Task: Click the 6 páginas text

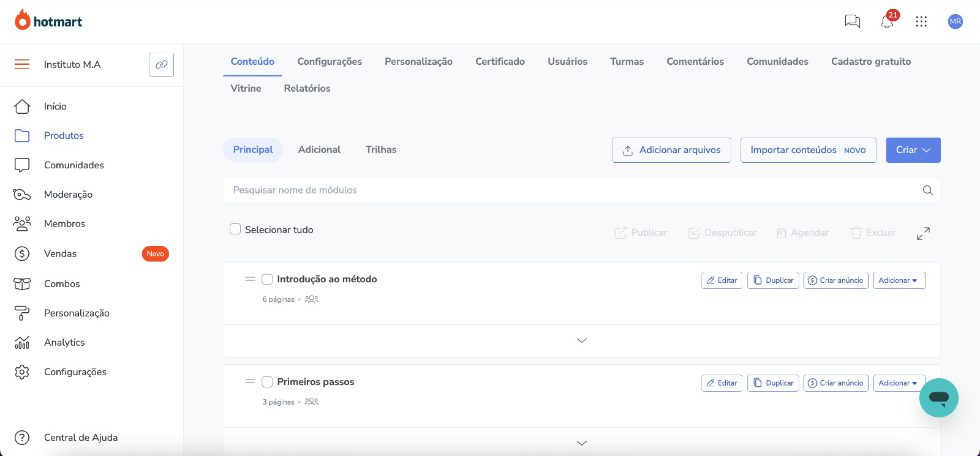Action: pos(278,299)
